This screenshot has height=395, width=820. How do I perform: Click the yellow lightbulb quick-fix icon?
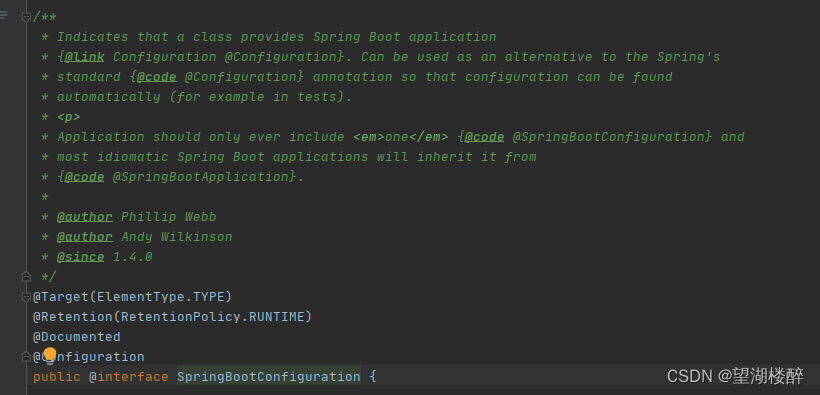[x=50, y=356]
